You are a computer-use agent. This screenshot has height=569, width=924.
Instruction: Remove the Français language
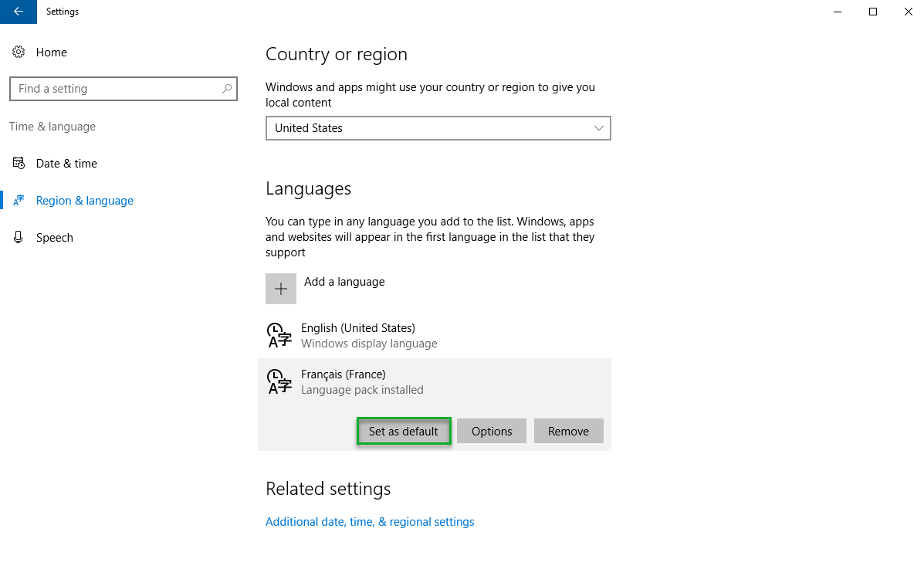point(569,431)
